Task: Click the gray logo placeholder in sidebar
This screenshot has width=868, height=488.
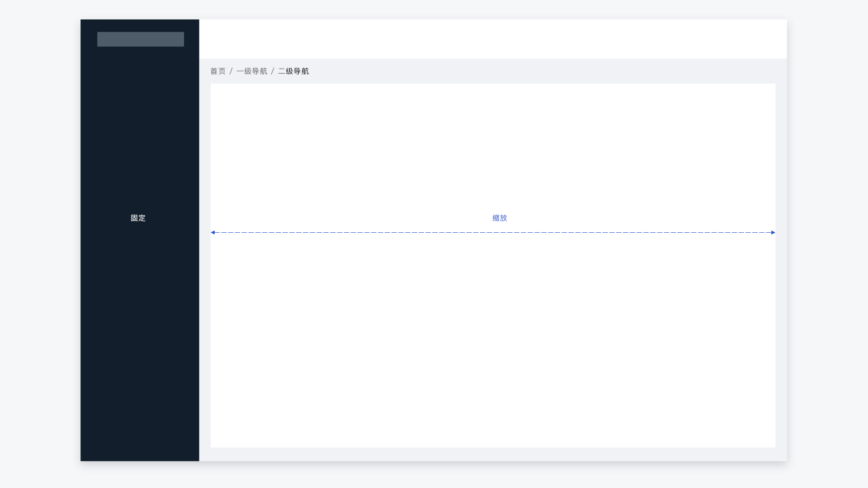Action: pyautogui.click(x=140, y=39)
